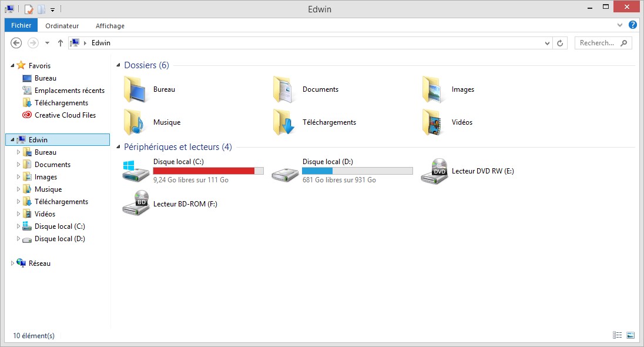Select the Disque local (C:) drive icon
Screen dimensions: 644x347
point(136,171)
